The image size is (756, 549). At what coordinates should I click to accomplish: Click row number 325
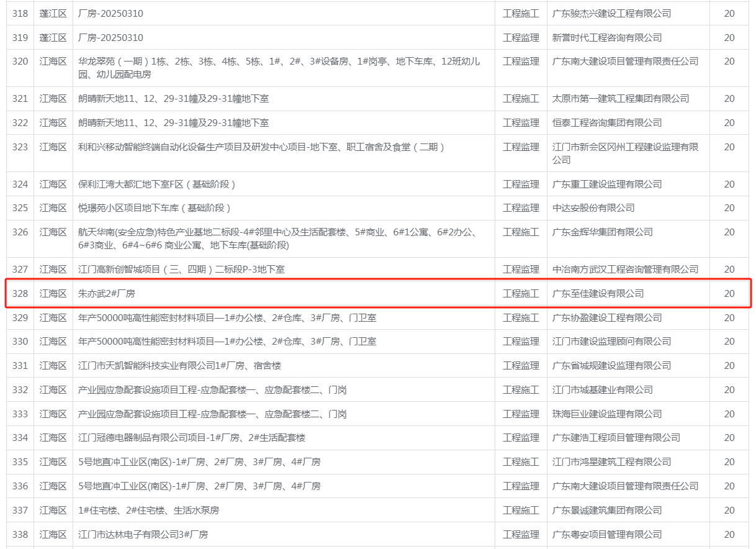(x=20, y=207)
